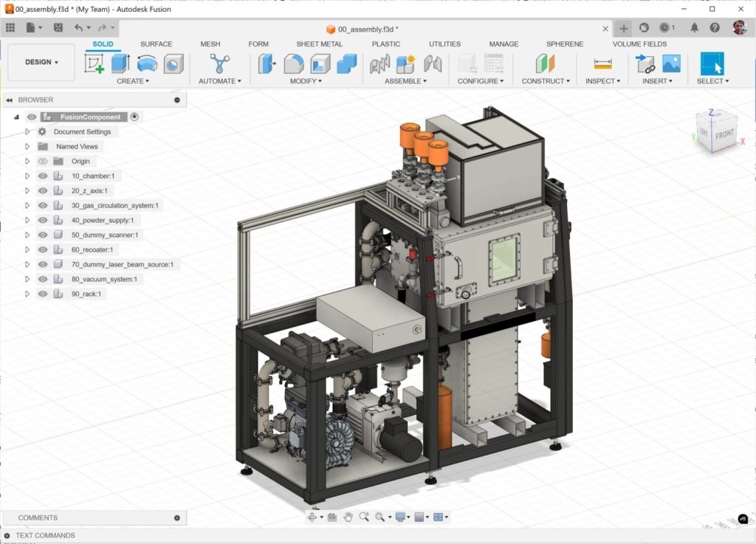This screenshot has width=756, height=544.
Task: Select the Revolve tool in Create
Action: point(147,64)
